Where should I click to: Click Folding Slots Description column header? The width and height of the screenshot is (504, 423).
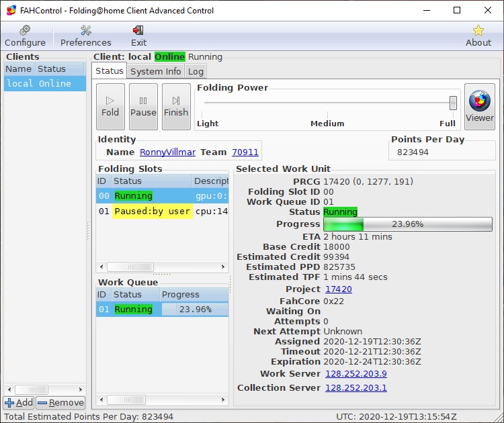pyautogui.click(x=210, y=181)
